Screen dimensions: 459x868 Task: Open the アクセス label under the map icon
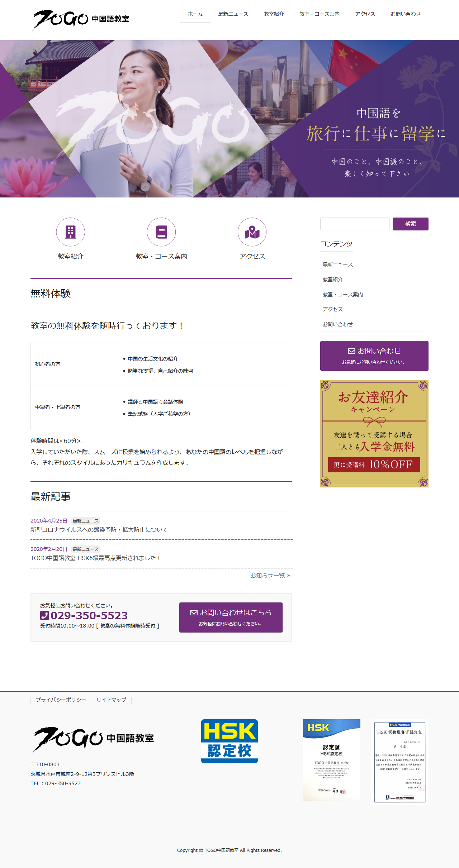252,256
